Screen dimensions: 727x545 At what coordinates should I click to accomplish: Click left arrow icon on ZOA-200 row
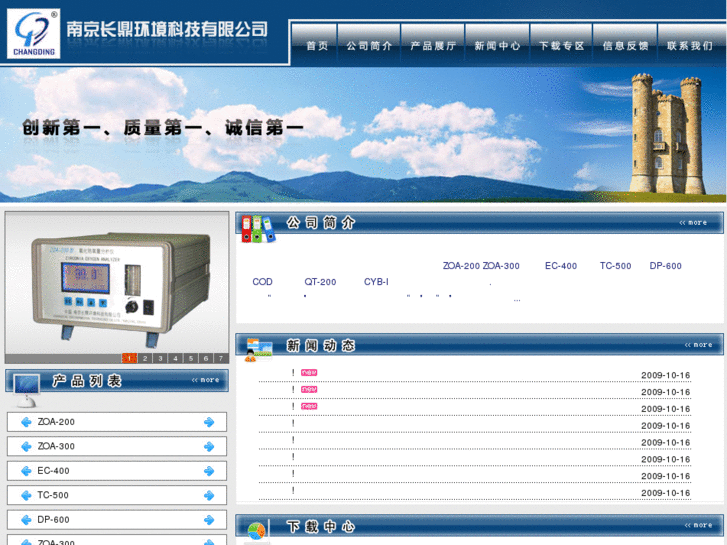(x=26, y=422)
